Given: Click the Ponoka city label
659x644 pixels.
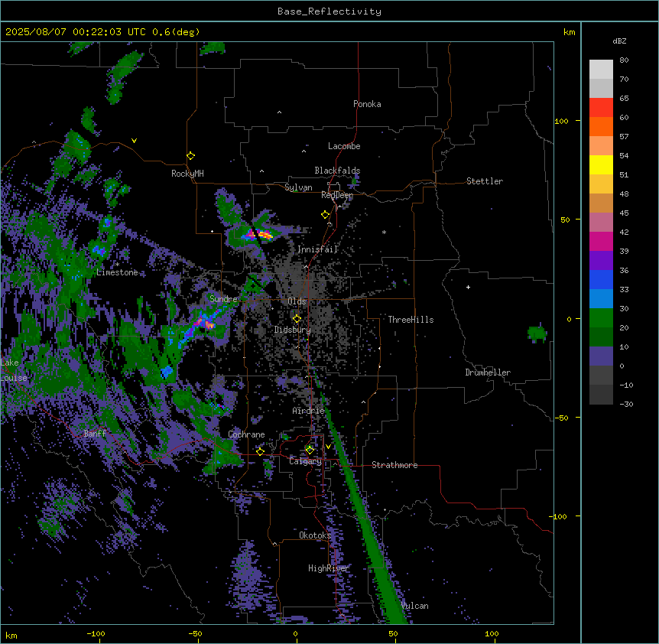Looking at the screenshot, I should pos(367,104).
